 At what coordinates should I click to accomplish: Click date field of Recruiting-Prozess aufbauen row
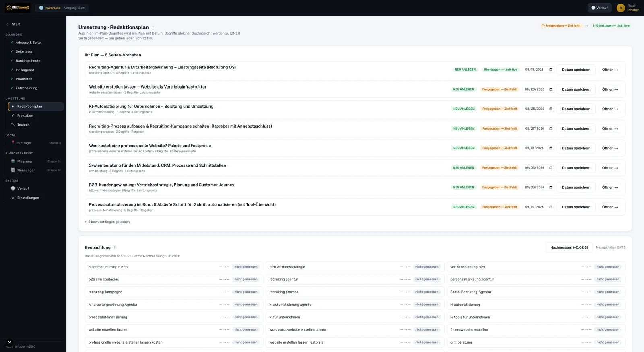pyautogui.click(x=539, y=128)
